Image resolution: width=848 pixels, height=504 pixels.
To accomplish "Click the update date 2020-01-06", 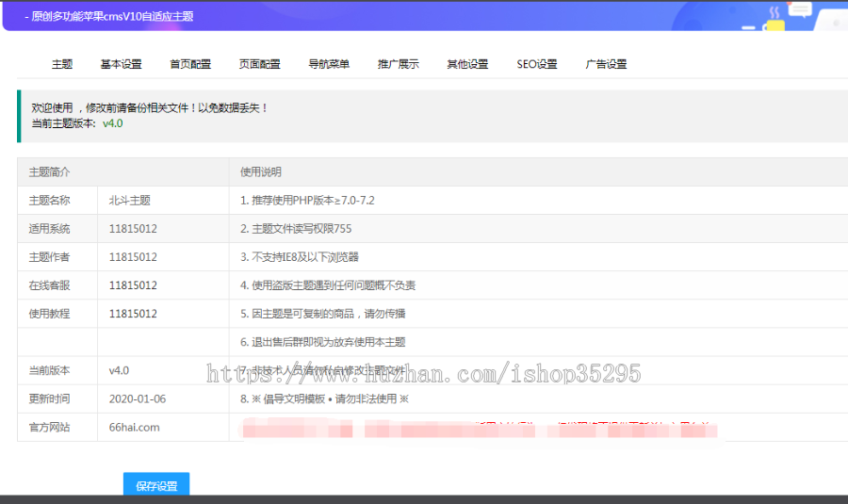I will tap(138, 399).
